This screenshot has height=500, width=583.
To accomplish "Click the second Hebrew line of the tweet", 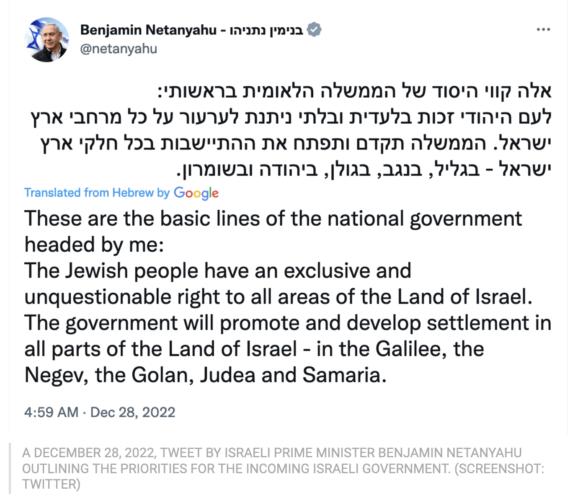I will pyautogui.click(x=291, y=117).
